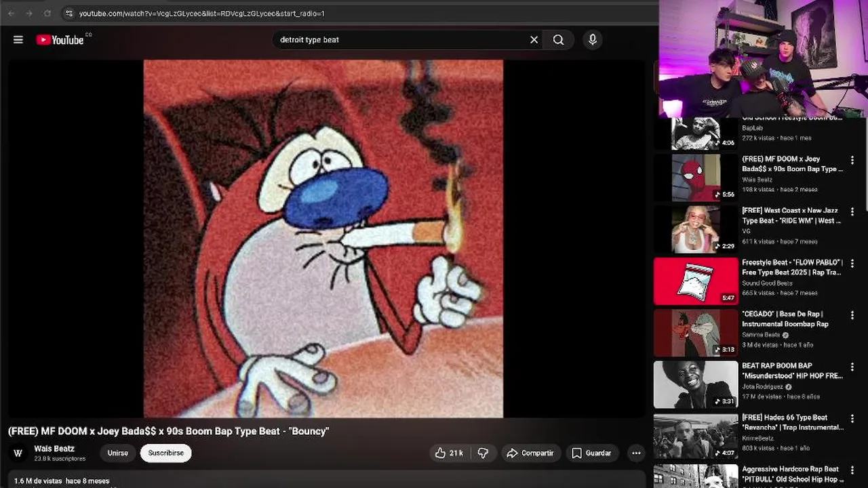Open the Wais Beatz channel name link
The height and width of the screenshot is (488, 868).
pyautogui.click(x=54, y=449)
